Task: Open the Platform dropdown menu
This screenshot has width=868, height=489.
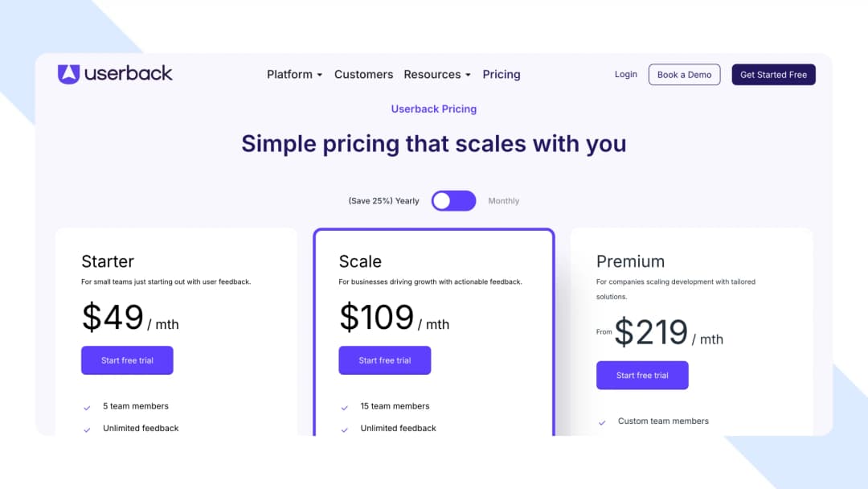Action: point(294,74)
